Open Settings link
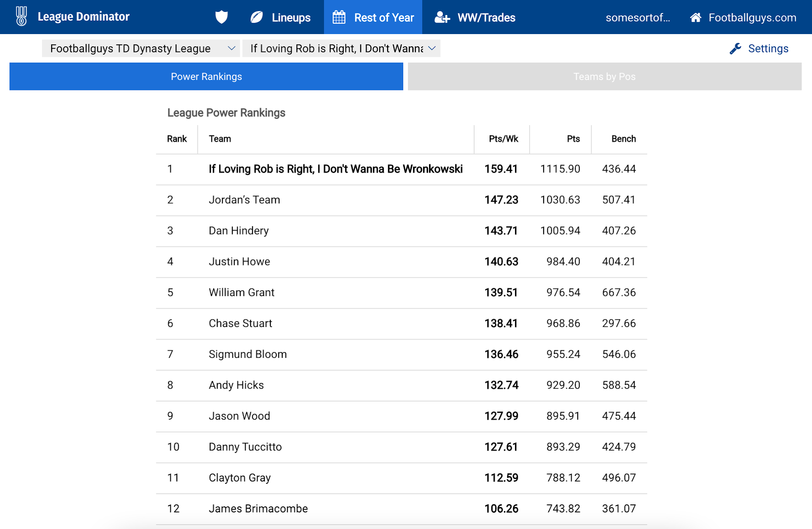 tap(768, 48)
